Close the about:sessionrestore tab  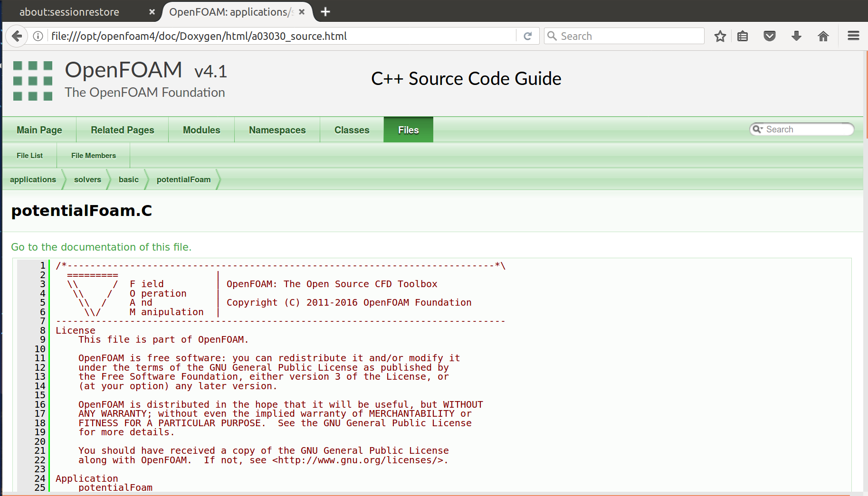tap(152, 12)
